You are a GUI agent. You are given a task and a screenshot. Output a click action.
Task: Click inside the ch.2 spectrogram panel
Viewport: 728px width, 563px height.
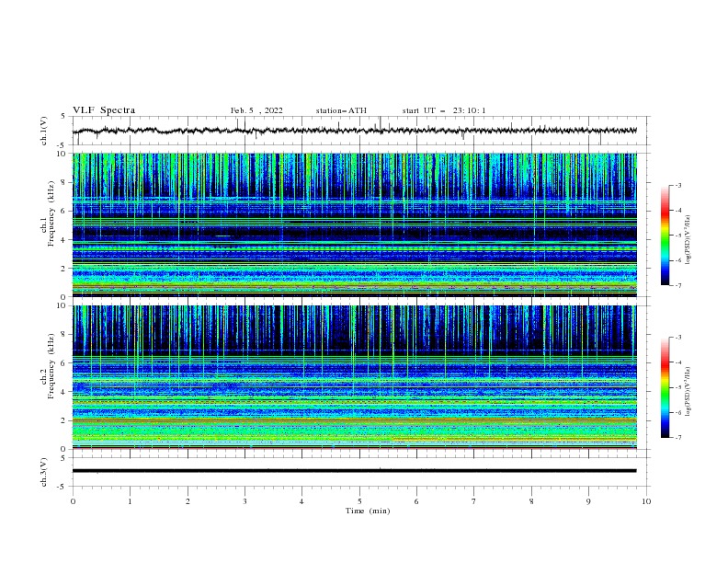(354, 377)
